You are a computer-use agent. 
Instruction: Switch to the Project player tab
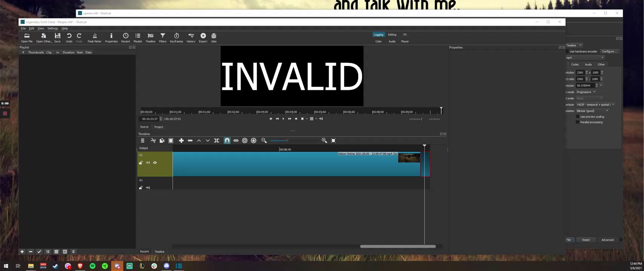coord(159,127)
